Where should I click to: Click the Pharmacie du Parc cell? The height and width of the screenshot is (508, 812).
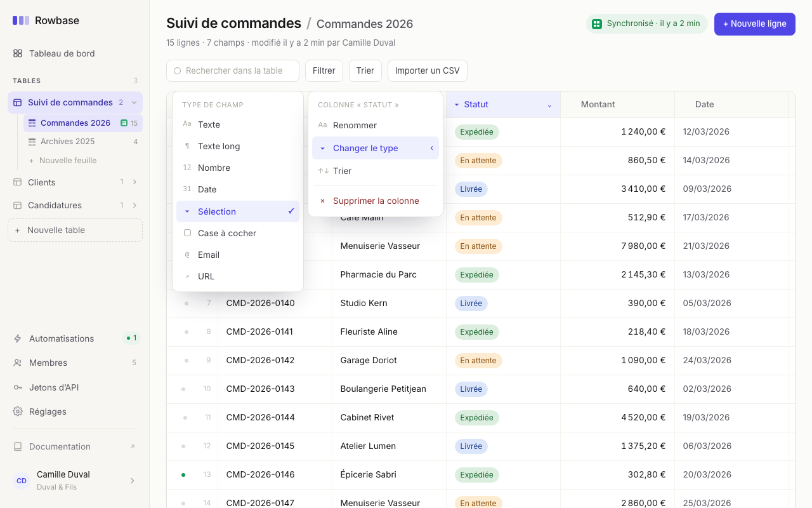390,275
